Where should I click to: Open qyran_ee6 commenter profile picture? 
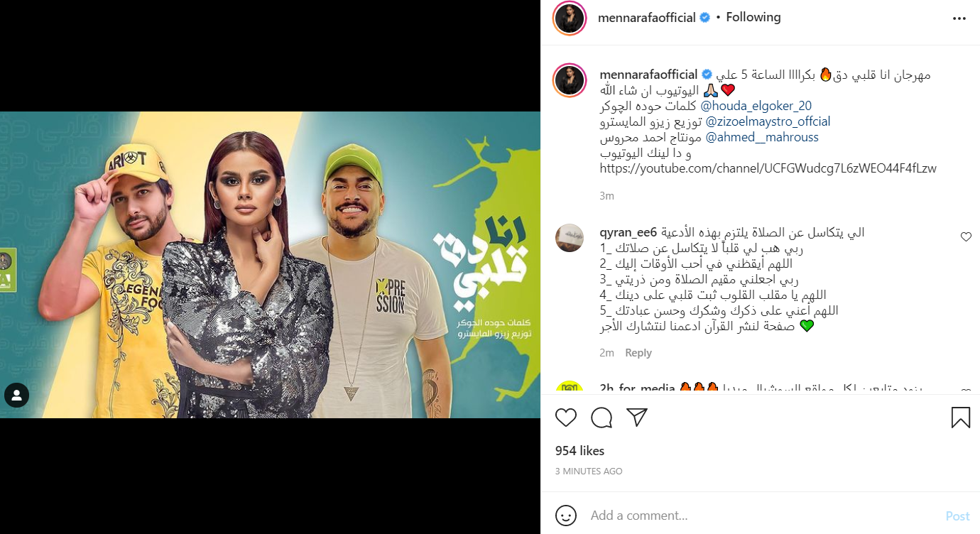(x=570, y=238)
